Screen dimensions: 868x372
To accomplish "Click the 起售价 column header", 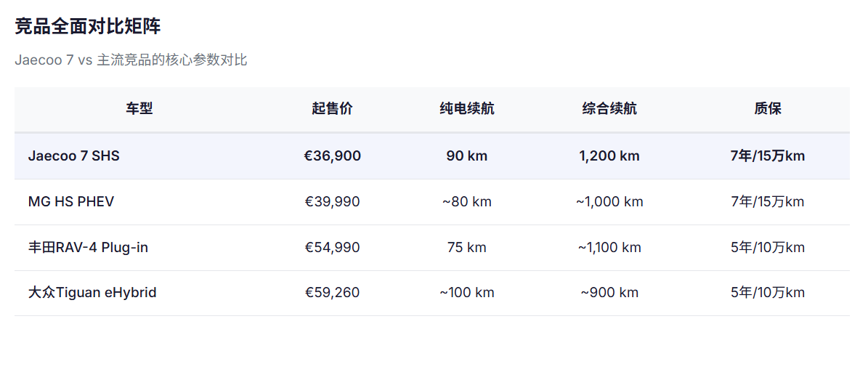I will pos(332,109).
